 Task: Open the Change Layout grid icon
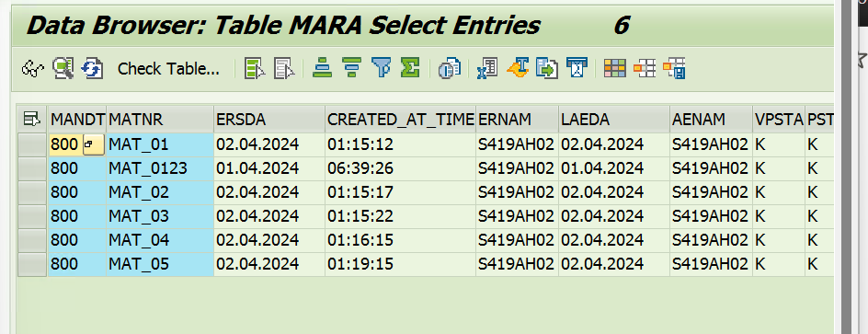(614, 69)
